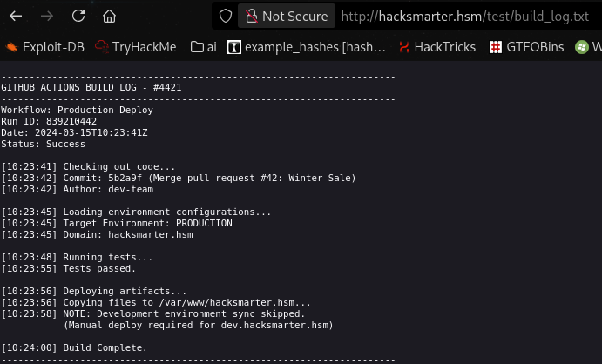This screenshot has height=364, width=602.
Task: Click the crossed-out padlock icon
Action: click(x=252, y=16)
